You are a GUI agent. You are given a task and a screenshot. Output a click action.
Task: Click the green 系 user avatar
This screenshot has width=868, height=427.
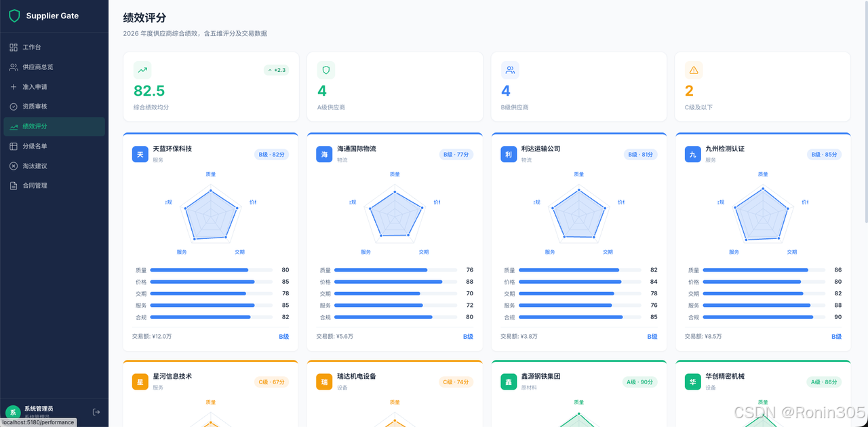coord(13,412)
